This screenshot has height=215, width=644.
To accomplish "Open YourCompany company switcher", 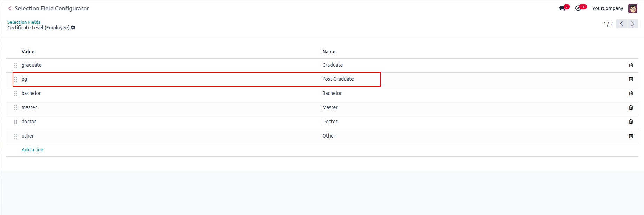I will [x=607, y=8].
